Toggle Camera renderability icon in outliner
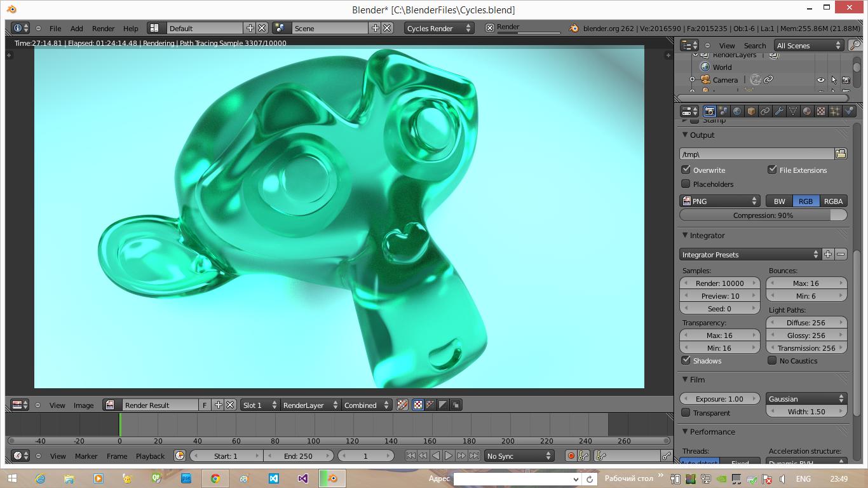 [846, 80]
